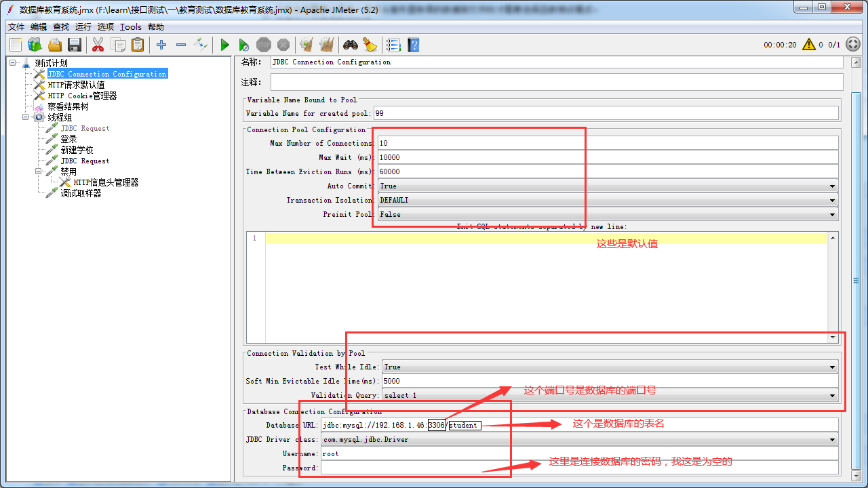
Task: Open the Validation Query dropdown
Action: click(x=610, y=395)
